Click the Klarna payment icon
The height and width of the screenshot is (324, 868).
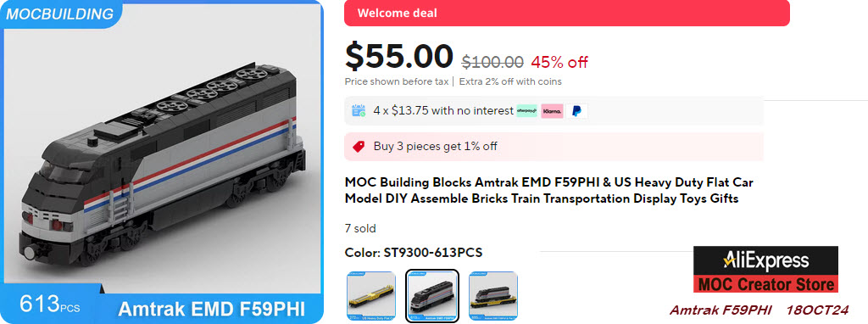[x=552, y=111]
